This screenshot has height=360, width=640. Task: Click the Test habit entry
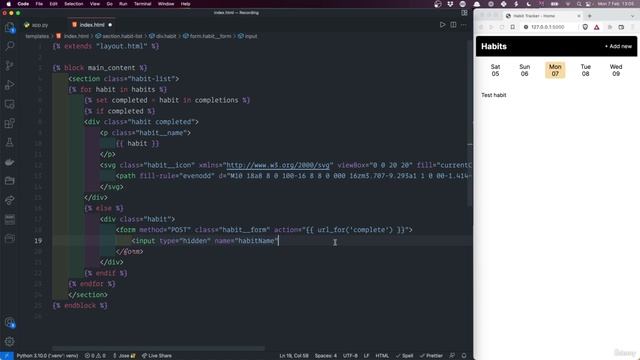493,95
